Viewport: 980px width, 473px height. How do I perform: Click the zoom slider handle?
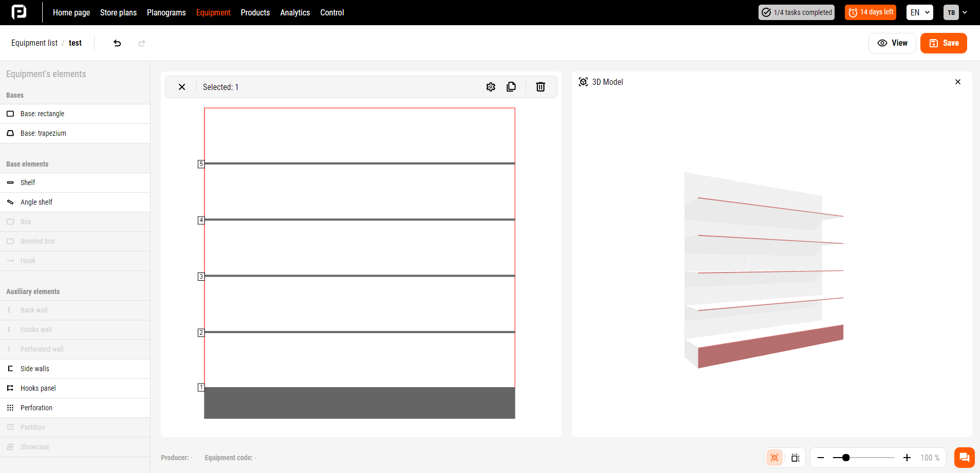coord(846,458)
